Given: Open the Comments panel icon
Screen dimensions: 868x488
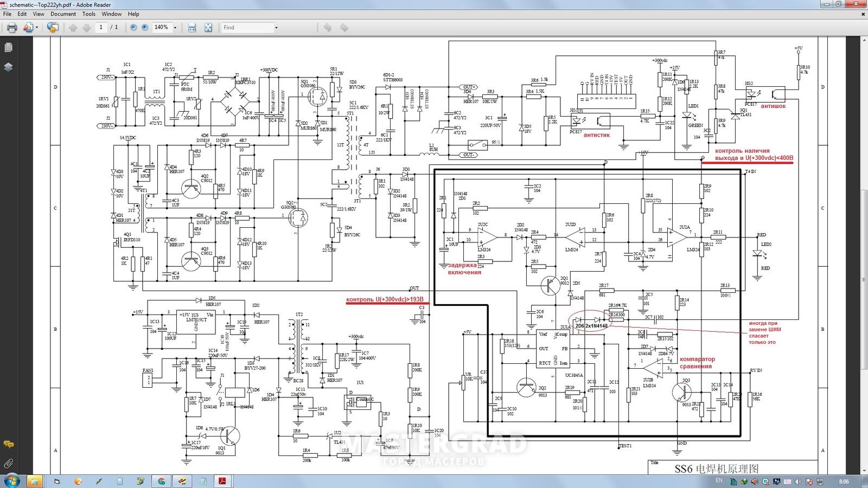Looking at the screenshot, I should coord(8,444).
